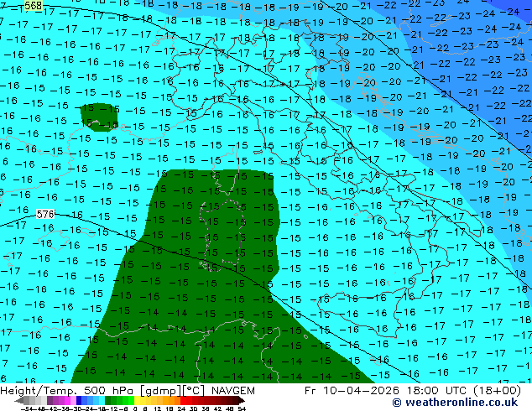This screenshot has height=411, width=532.
Task: Open the weatheronline.co.uk copyright link
Action: click(x=455, y=403)
